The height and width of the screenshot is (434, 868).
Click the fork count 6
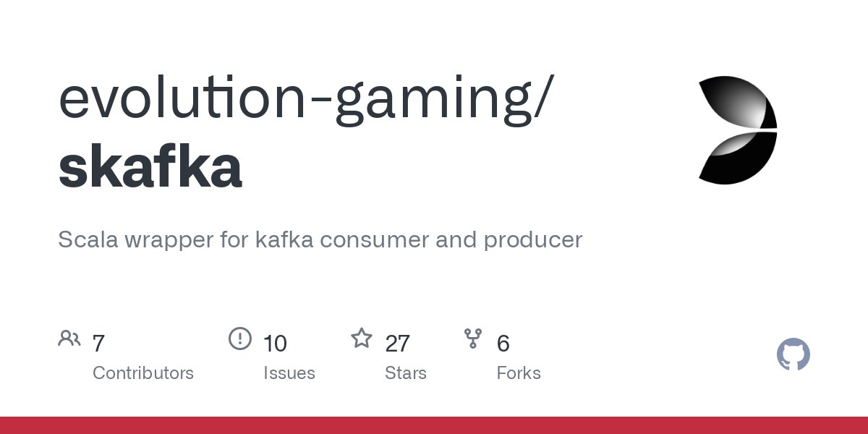click(x=503, y=343)
